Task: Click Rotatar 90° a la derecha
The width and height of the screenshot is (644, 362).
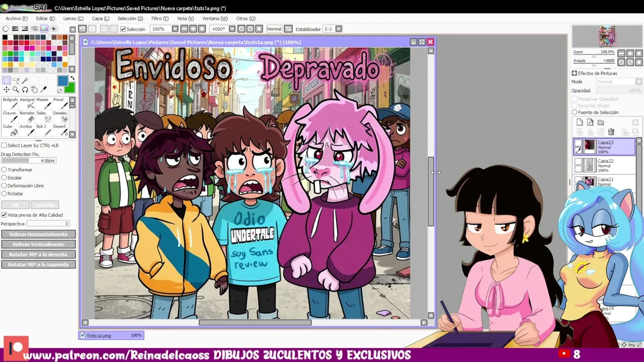Action: (38, 254)
